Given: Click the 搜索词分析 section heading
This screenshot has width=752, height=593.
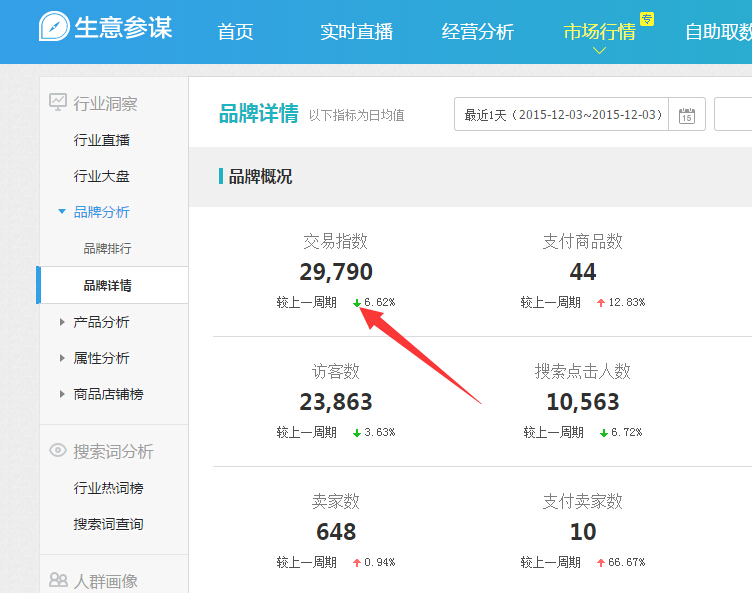Looking at the screenshot, I should pos(113,451).
